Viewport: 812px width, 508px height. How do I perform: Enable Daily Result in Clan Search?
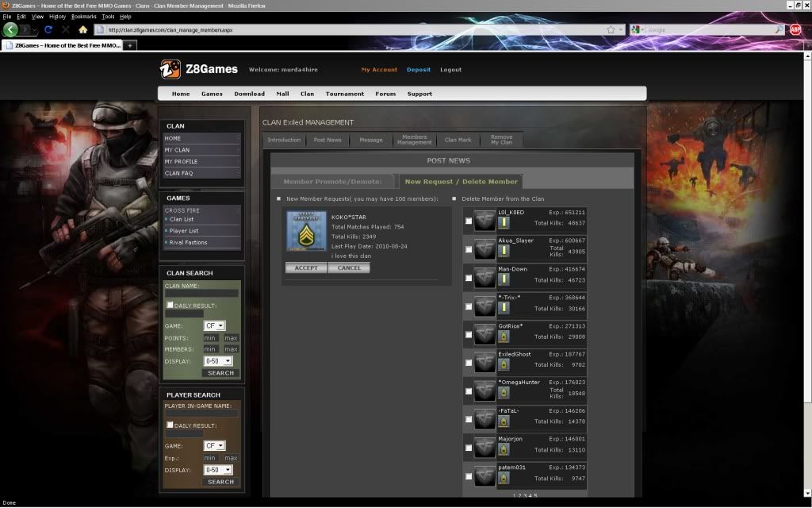pos(170,306)
